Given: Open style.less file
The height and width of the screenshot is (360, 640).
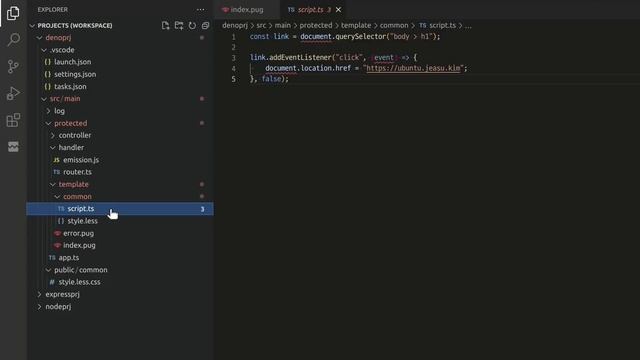Looking at the screenshot, I should point(82,221).
